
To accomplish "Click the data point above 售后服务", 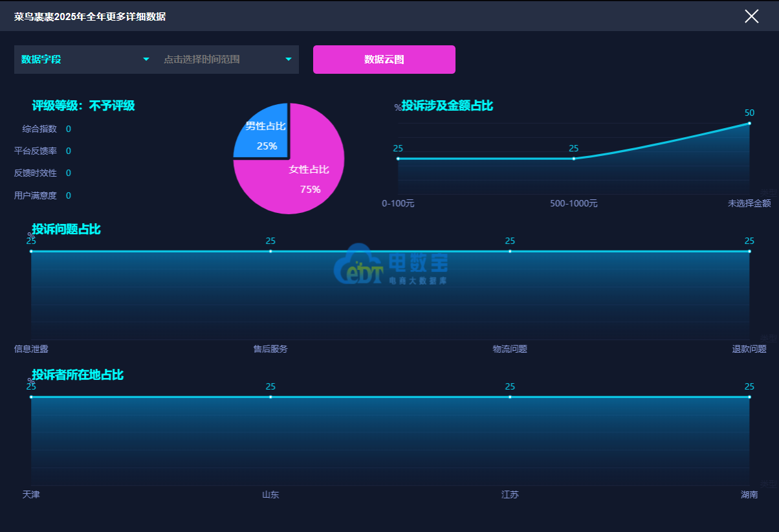I will pyautogui.click(x=270, y=251).
